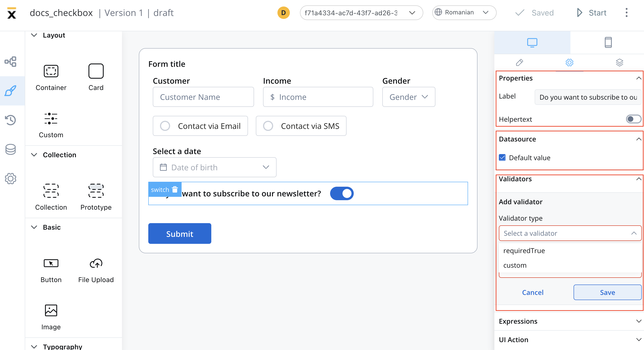Open the settings gear in left sidebar
The image size is (644, 350).
pos(11,178)
